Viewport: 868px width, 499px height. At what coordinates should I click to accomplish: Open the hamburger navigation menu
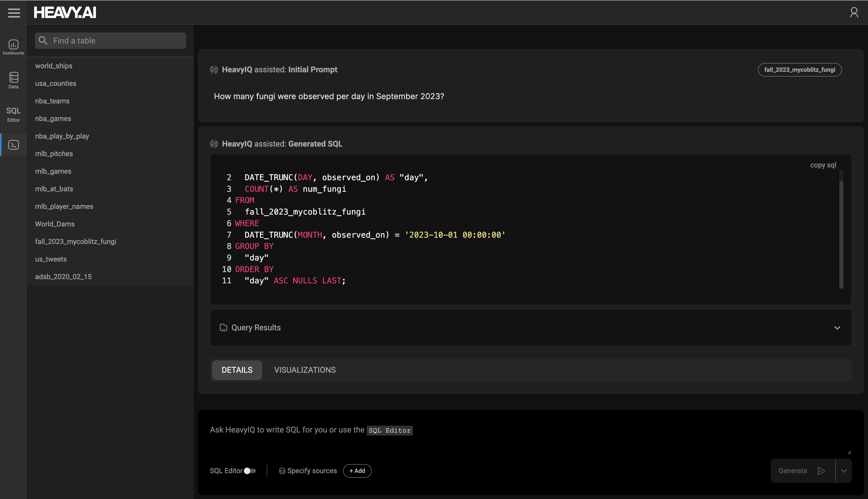click(14, 13)
